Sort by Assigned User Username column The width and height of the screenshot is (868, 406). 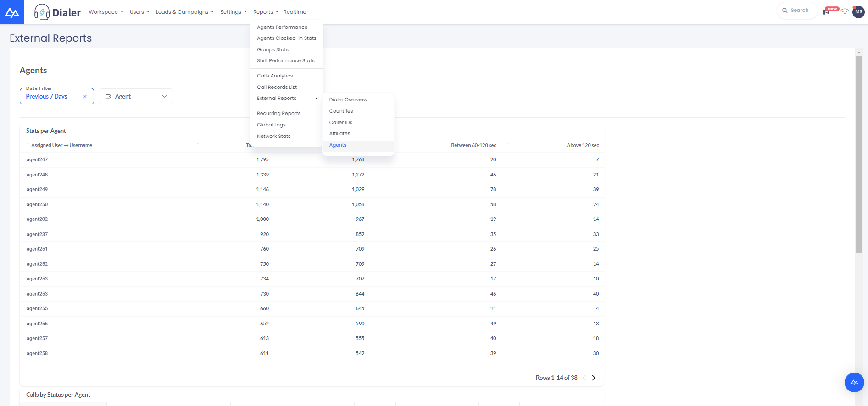tap(61, 145)
